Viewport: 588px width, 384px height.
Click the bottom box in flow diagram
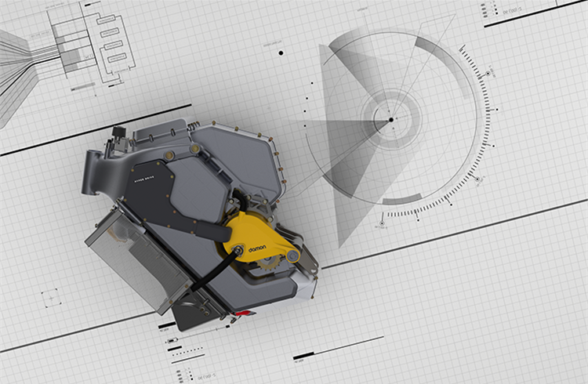point(117,58)
